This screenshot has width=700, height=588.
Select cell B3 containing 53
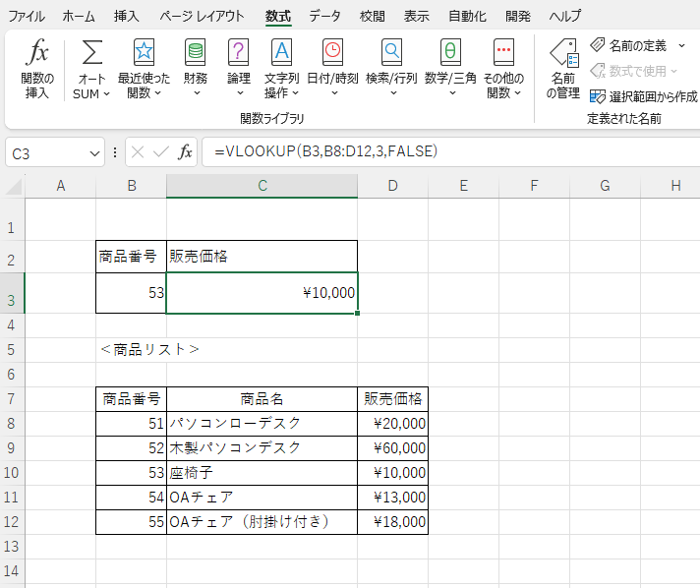pos(132,293)
